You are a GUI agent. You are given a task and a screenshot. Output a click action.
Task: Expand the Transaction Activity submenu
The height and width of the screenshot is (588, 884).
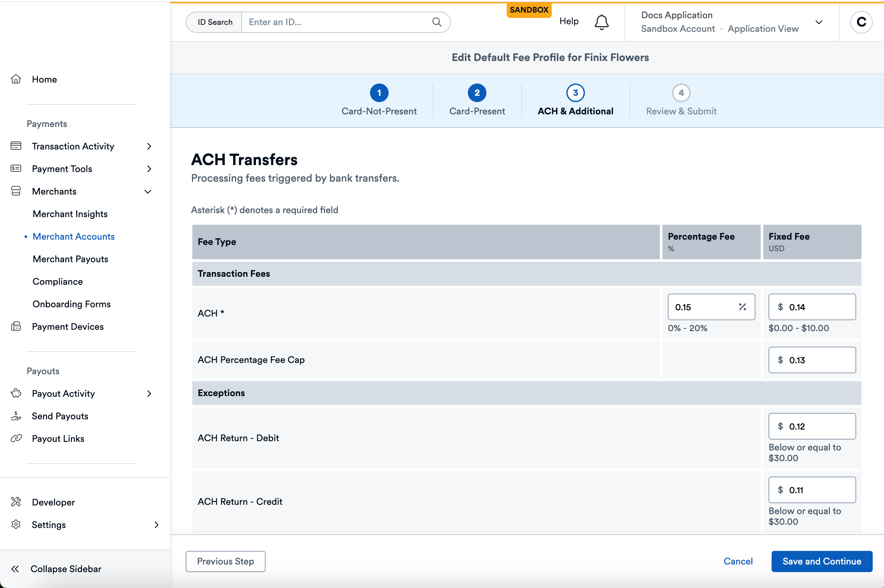pyautogui.click(x=149, y=146)
